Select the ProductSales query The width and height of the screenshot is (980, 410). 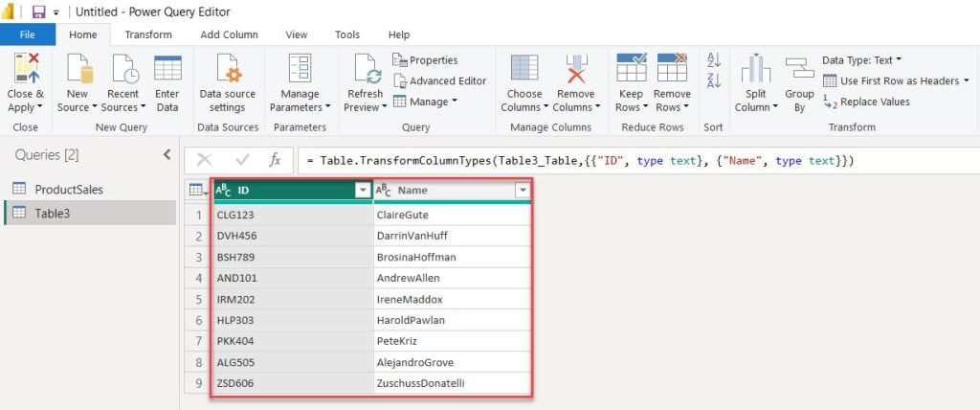coord(90,189)
